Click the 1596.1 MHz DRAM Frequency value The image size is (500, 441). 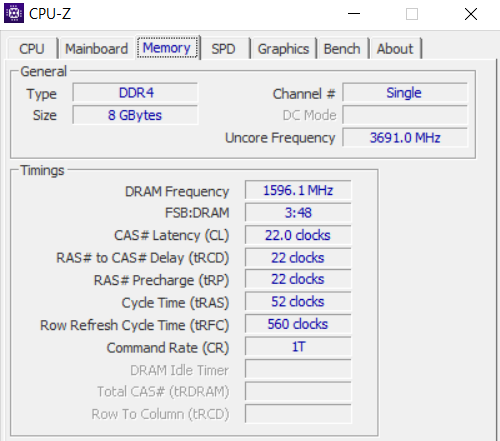(298, 190)
